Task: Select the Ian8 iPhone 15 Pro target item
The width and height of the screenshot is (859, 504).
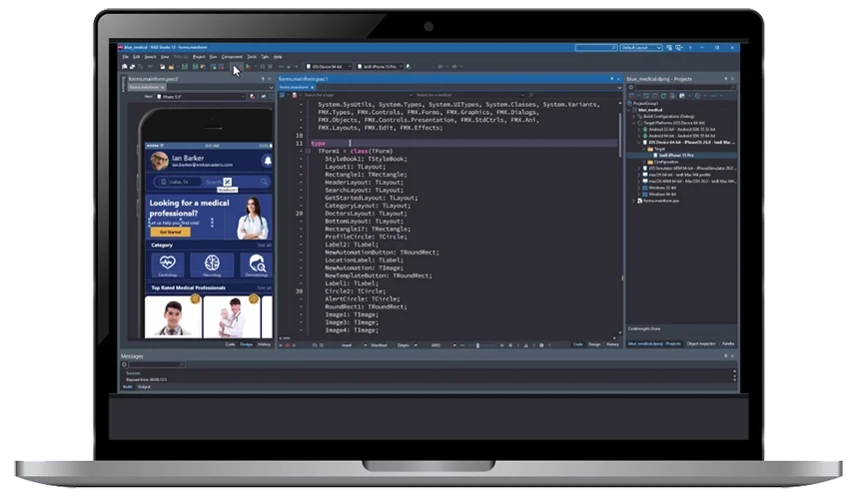Action: coord(676,156)
